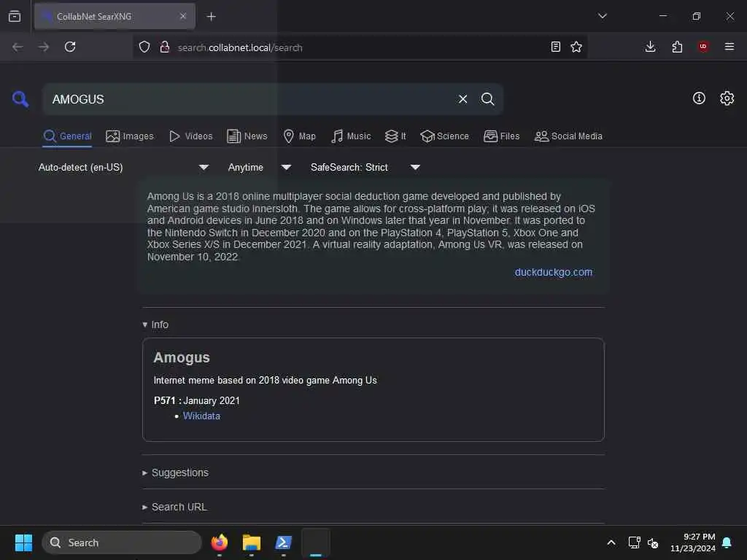Open the Wikidata link
The image size is (747, 560).
[x=201, y=416]
